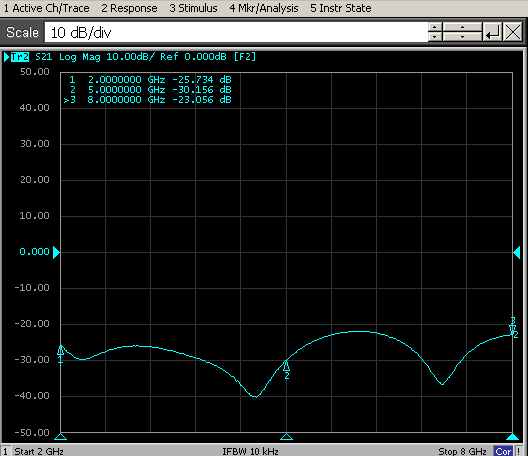Viewport: 528px width, 456px height.
Task: Click the IFBW 10 kHz status entry
Action: (250, 451)
